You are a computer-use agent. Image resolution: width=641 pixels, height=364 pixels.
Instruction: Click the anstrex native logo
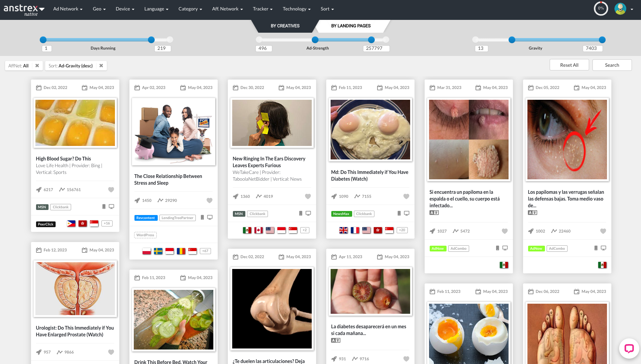point(24,9)
